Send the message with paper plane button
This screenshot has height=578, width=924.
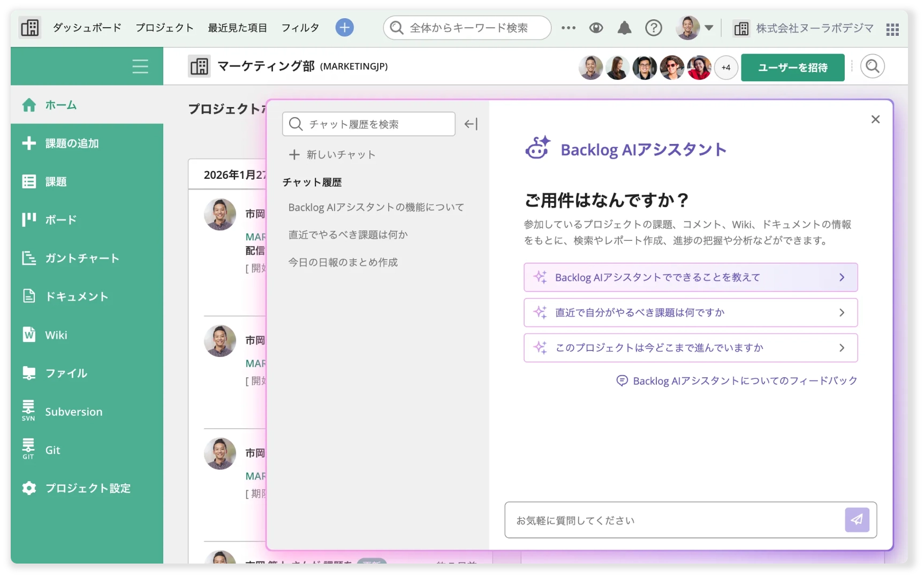857,520
